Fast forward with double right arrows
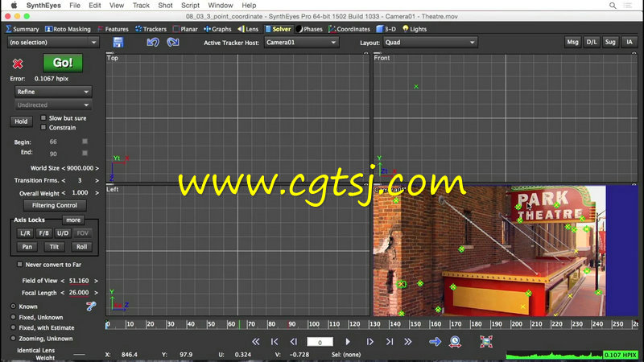This screenshot has width=644, height=362. (407, 341)
